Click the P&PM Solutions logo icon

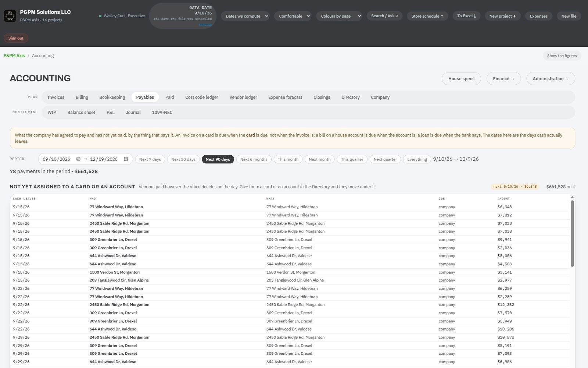[x=10, y=16]
